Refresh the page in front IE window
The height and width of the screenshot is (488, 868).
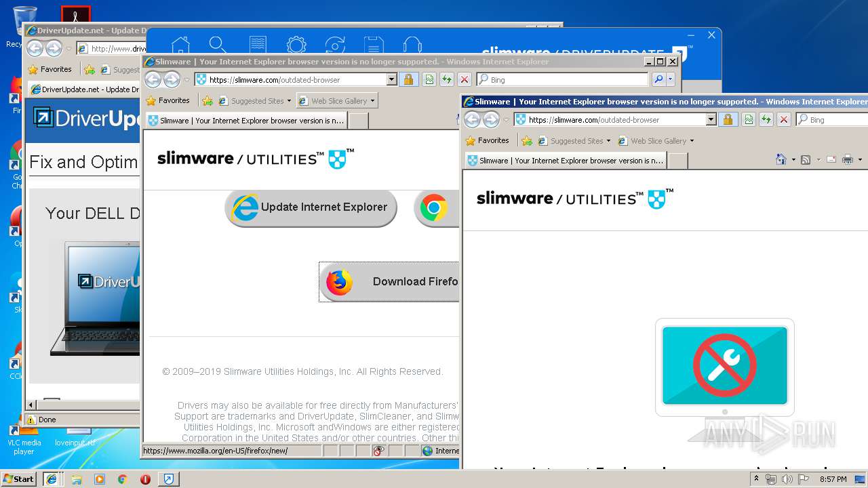tap(766, 119)
